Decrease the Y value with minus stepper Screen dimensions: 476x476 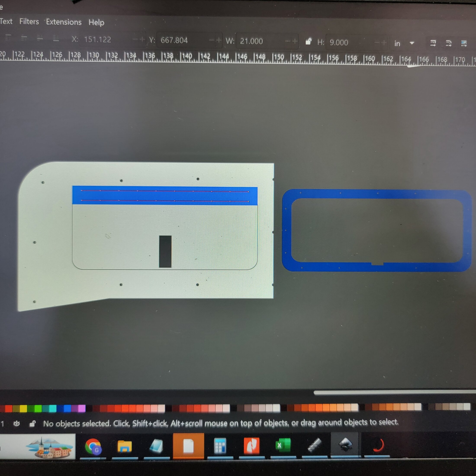point(212,40)
